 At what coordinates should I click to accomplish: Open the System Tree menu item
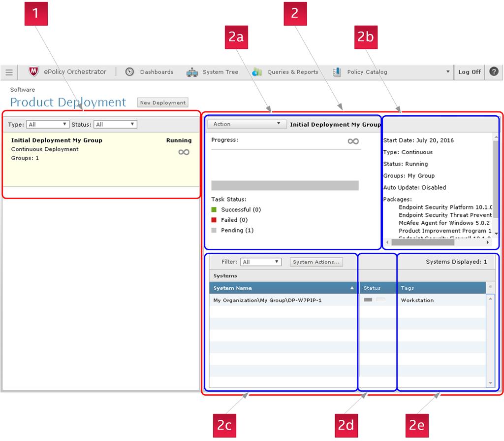220,72
